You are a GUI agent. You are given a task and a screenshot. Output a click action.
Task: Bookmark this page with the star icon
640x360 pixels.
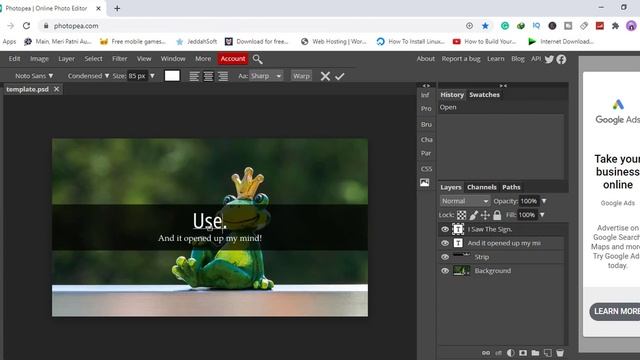click(x=485, y=26)
